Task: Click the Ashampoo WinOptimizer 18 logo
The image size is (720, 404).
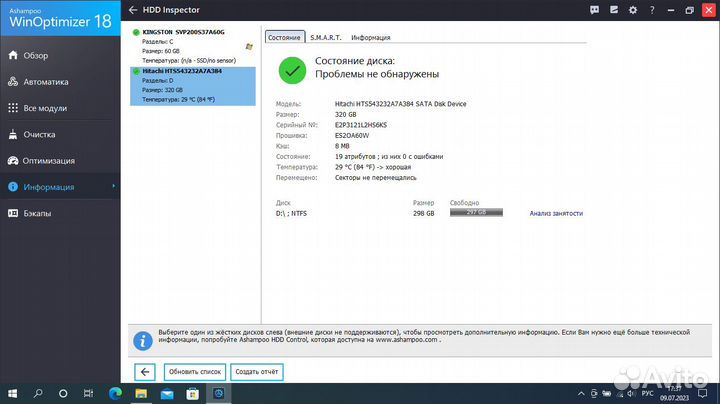Action: (x=60, y=18)
